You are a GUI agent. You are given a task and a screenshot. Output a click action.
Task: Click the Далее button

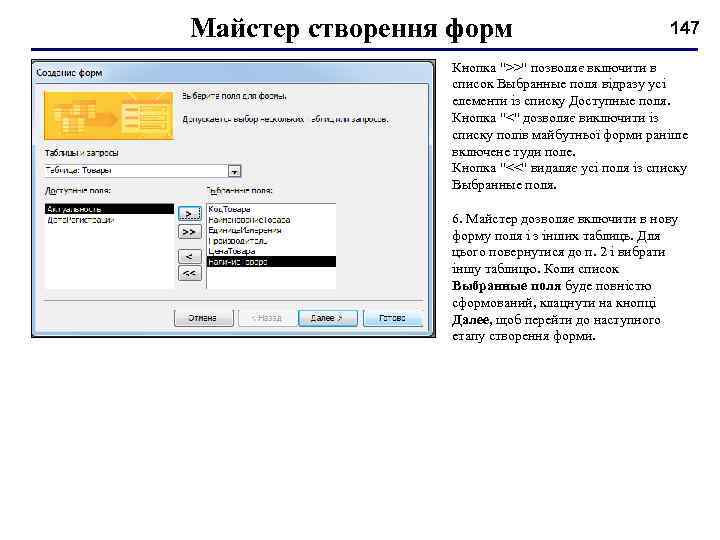click(x=327, y=318)
